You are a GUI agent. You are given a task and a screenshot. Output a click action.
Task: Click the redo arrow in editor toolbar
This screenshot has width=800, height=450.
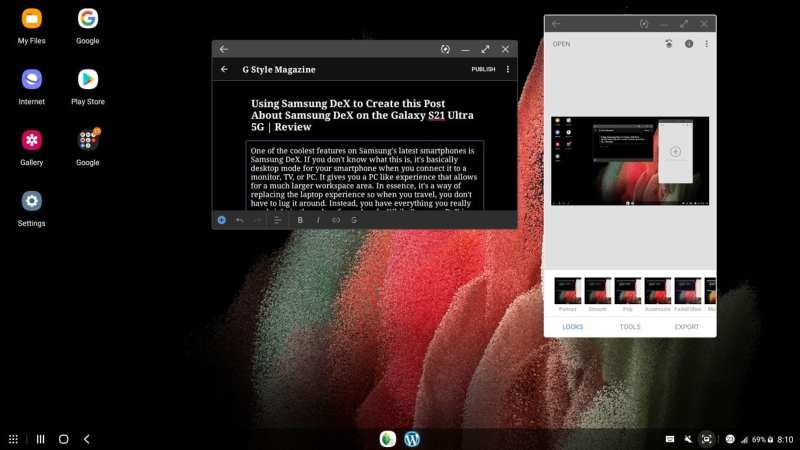pyautogui.click(x=258, y=220)
